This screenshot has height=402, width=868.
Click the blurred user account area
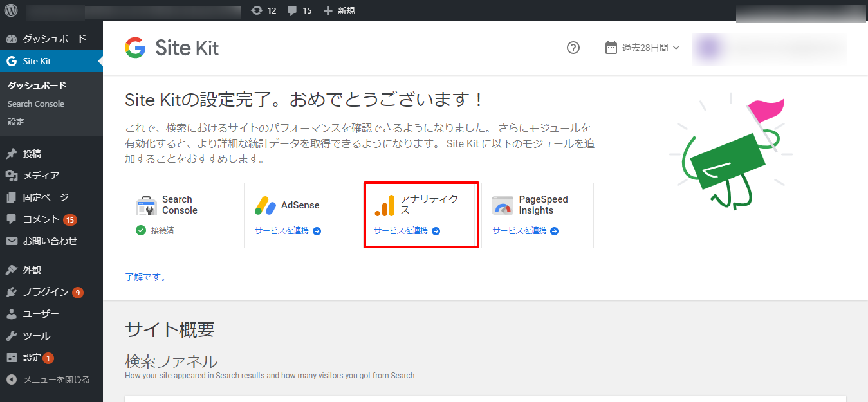(770, 50)
